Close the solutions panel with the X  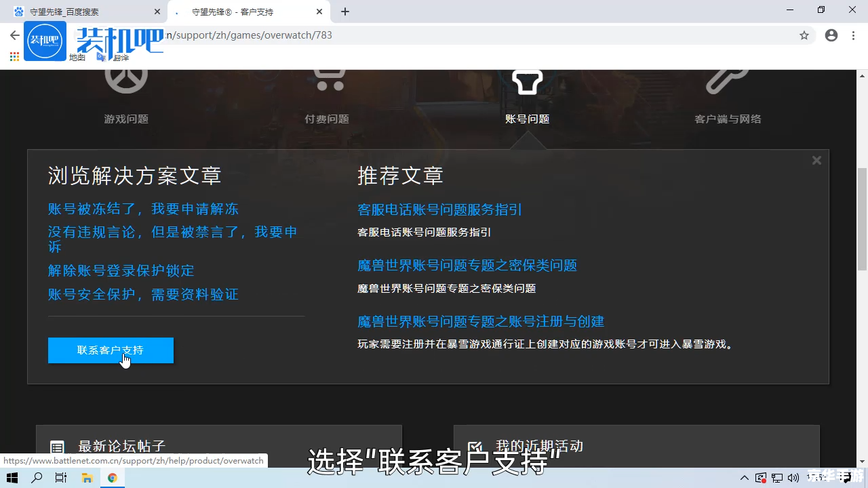pyautogui.click(x=816, y=161)
